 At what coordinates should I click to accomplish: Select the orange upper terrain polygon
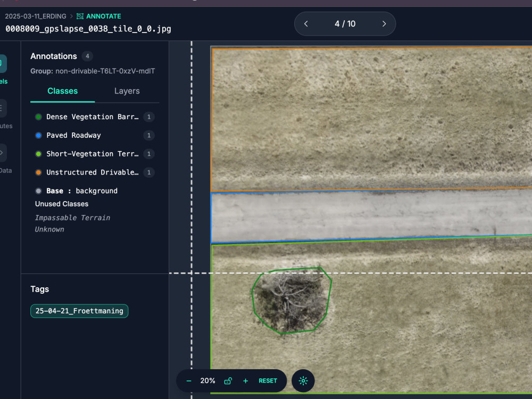point(371,119)
